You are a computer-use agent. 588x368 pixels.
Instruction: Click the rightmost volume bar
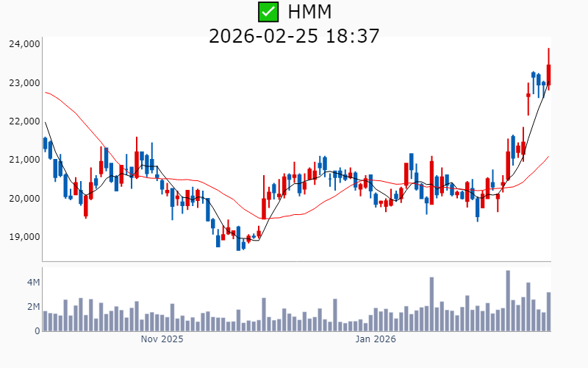pos(548,312)
